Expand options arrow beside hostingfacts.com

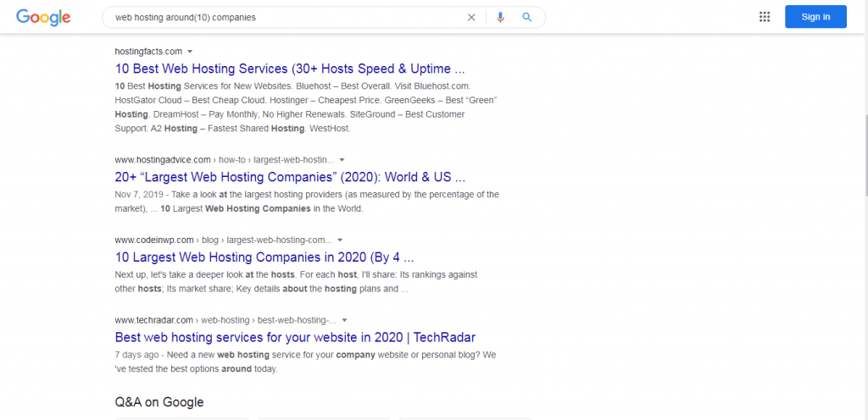[x=190, y=52]
